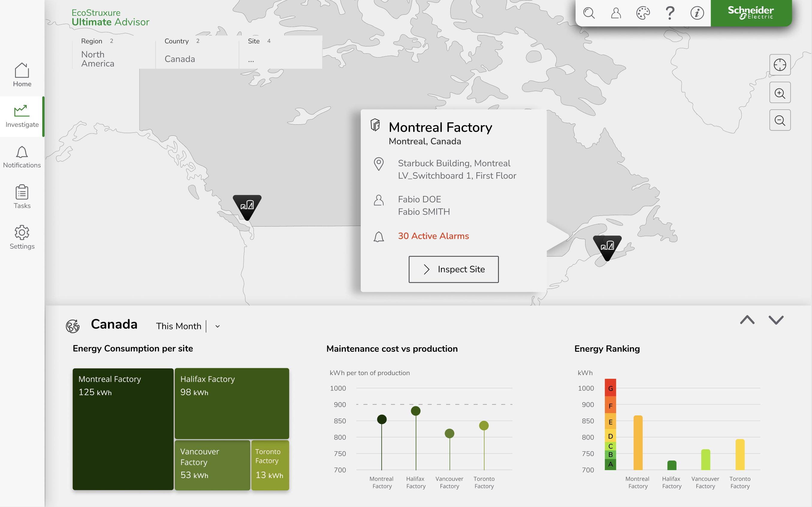Open Notifications in sidebar
The height and width of the screenshot is (507, 812).
click(x=22, y=157)
